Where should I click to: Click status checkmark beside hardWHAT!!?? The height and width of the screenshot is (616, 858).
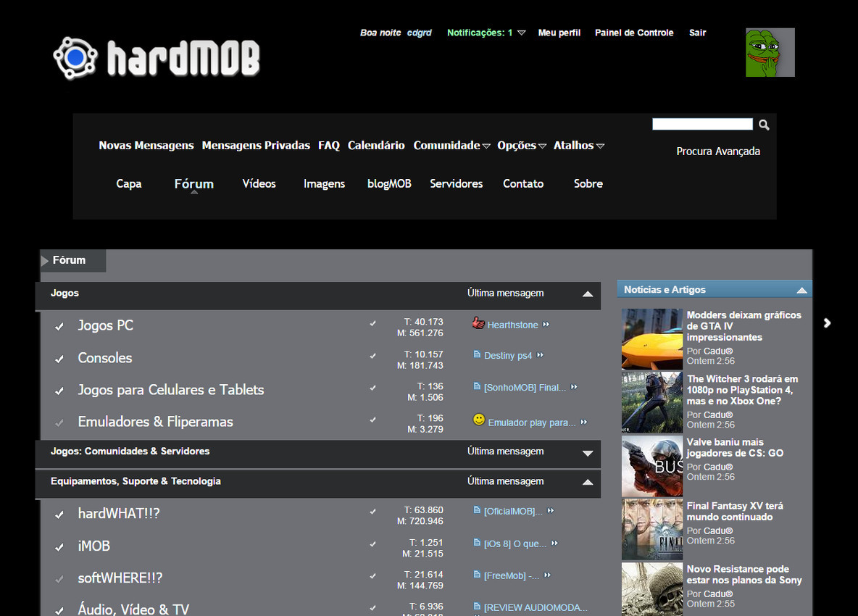59,515
